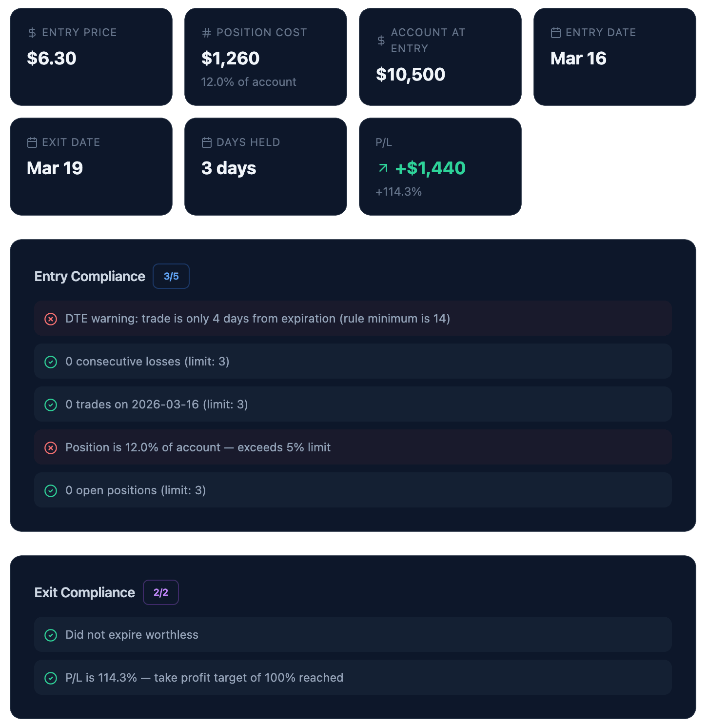
Task: Open the 3/5 Entry Compliance badge
Action: (x=171, y=276)
